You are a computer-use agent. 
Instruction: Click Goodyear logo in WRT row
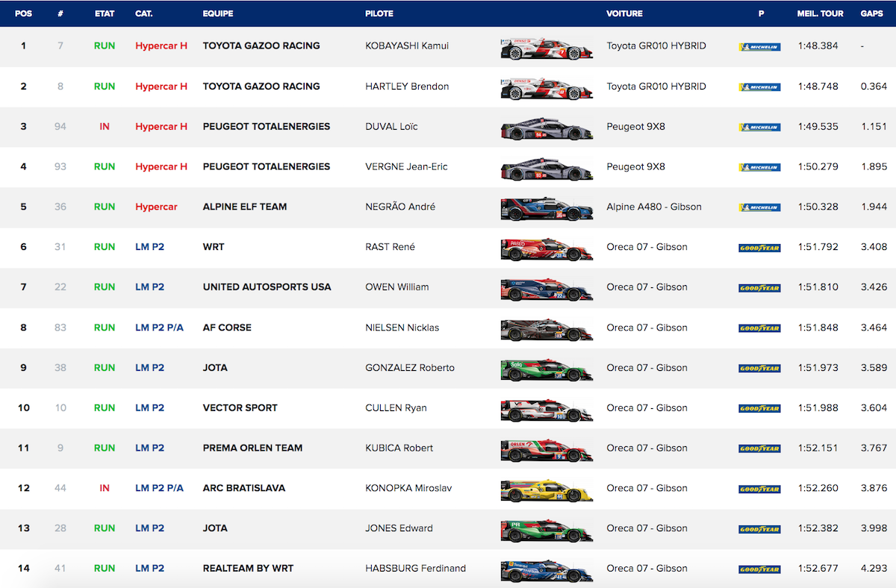pyautogui.click(x=759, y=248)
